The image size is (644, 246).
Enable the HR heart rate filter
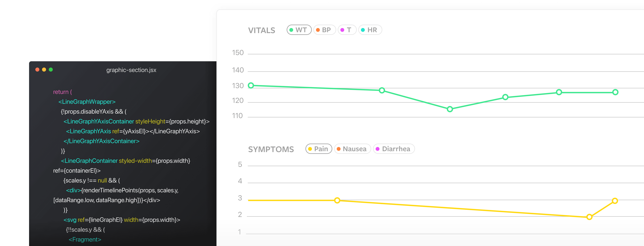(x=370, y=30)
